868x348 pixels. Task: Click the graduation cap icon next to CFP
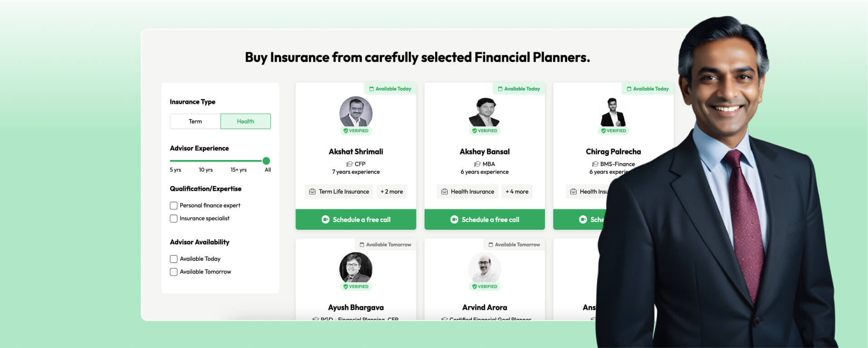(x=349, y=164)
